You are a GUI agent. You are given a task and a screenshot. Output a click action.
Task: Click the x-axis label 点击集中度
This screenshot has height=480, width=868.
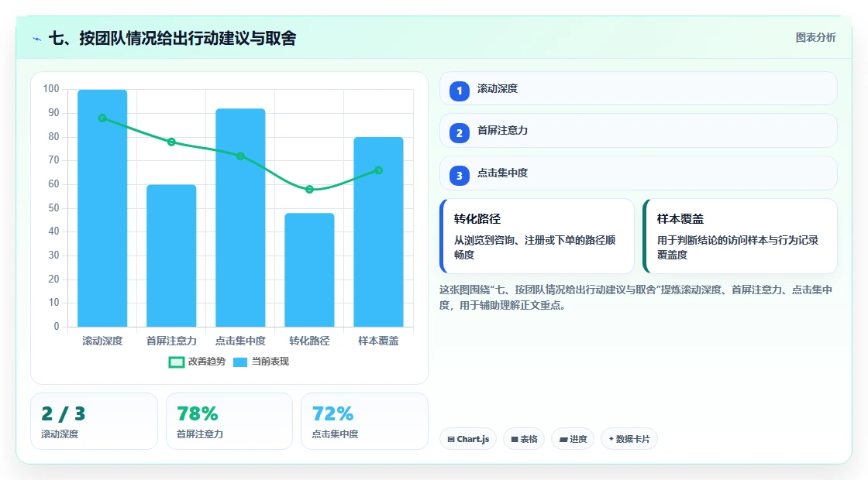(x=240, y=341)
